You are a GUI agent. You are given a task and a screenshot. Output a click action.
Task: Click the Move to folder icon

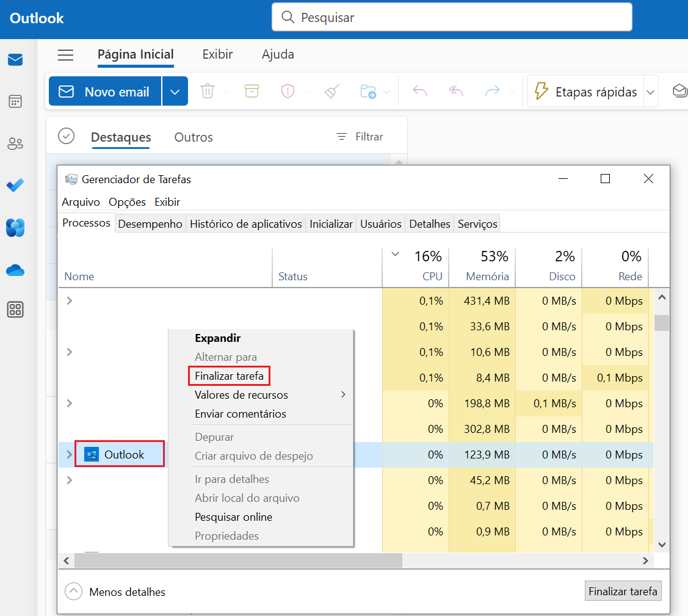pos(368,91)
